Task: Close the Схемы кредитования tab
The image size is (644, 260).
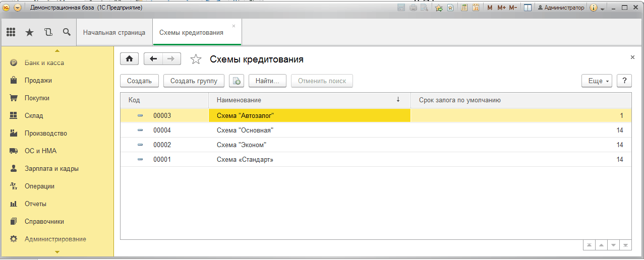Action: point(233,26)
